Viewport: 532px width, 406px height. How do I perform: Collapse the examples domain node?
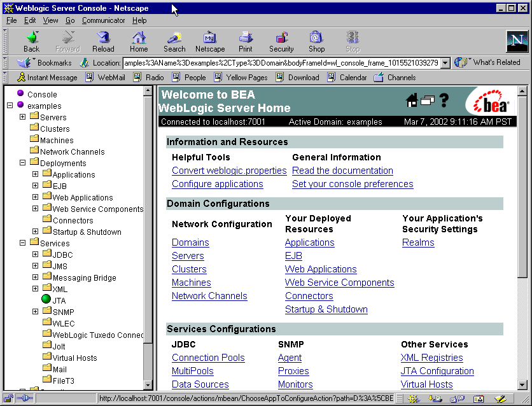pos(10,106)
